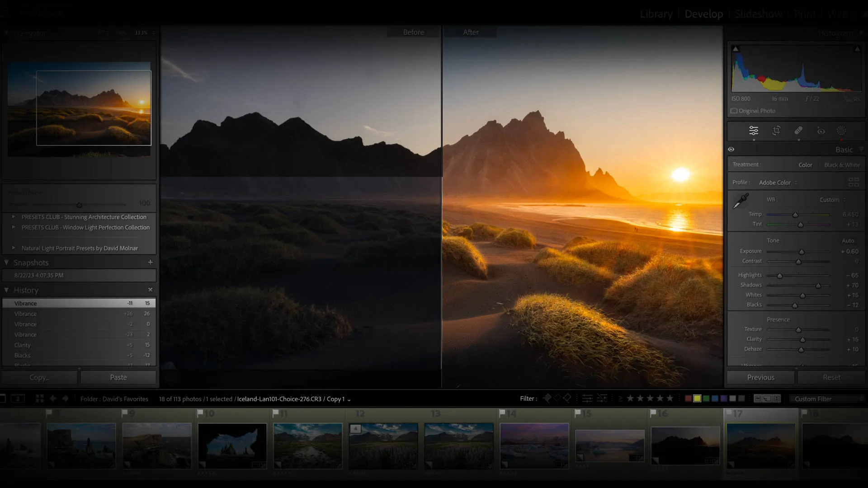Add a new snapshot with plus icon

(x=150, y=262)
